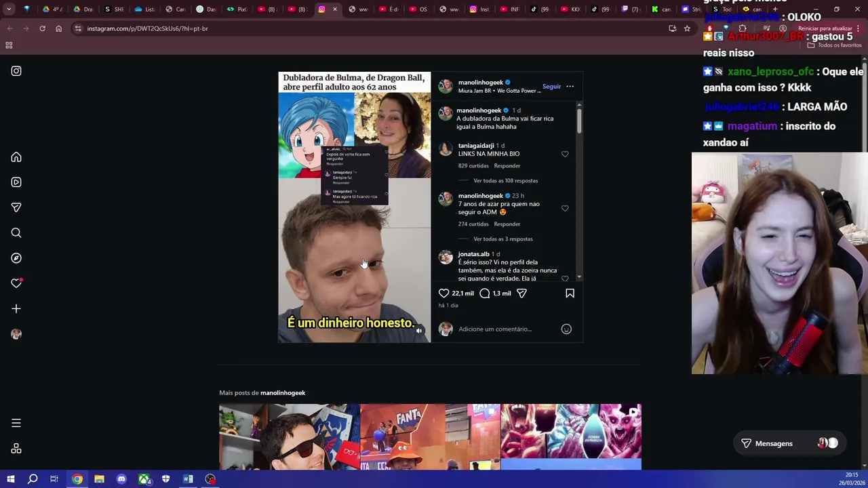Switch to the 'KKK' YouTube browser tab

pos(570,9)
